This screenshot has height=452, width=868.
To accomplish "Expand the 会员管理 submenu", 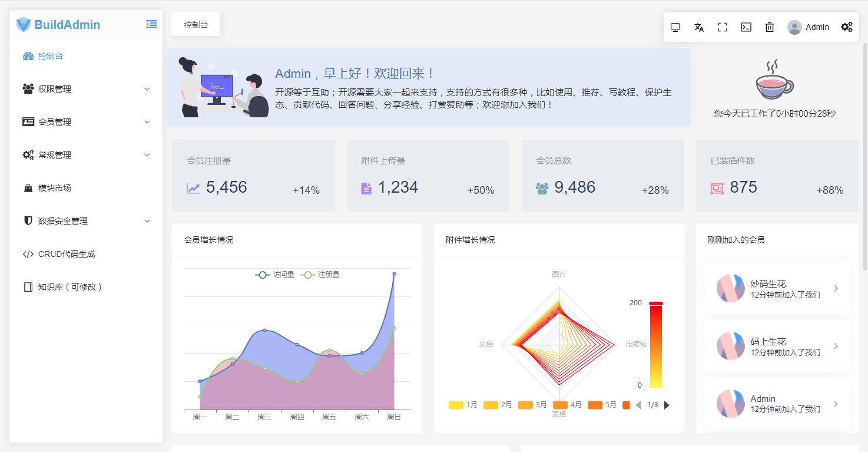I will 86,122.
